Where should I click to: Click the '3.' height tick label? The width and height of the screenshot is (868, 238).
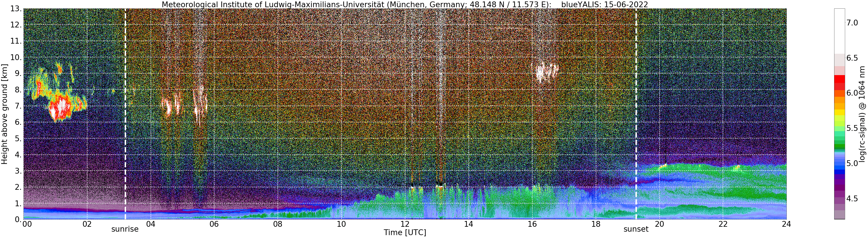coord(18,171)
